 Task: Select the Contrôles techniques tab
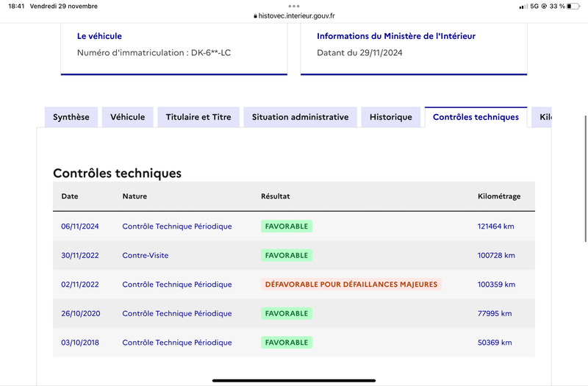click(476, 117)
